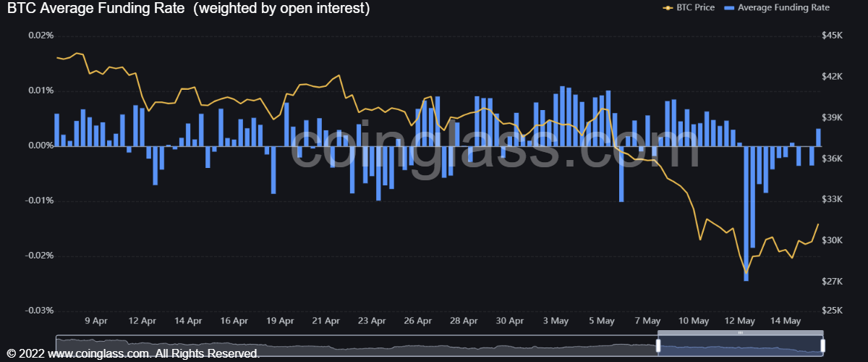Image resolution: width=868 pixels, height=362 pixels.
Task: Click the $25K price axis label
Action: click(x=833, y=311)
